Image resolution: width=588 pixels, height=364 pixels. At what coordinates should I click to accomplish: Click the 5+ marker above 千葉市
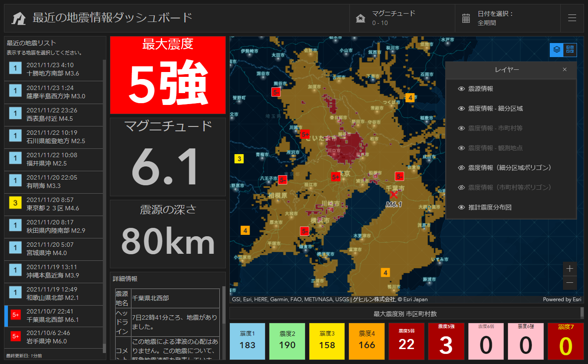(399, 177)
